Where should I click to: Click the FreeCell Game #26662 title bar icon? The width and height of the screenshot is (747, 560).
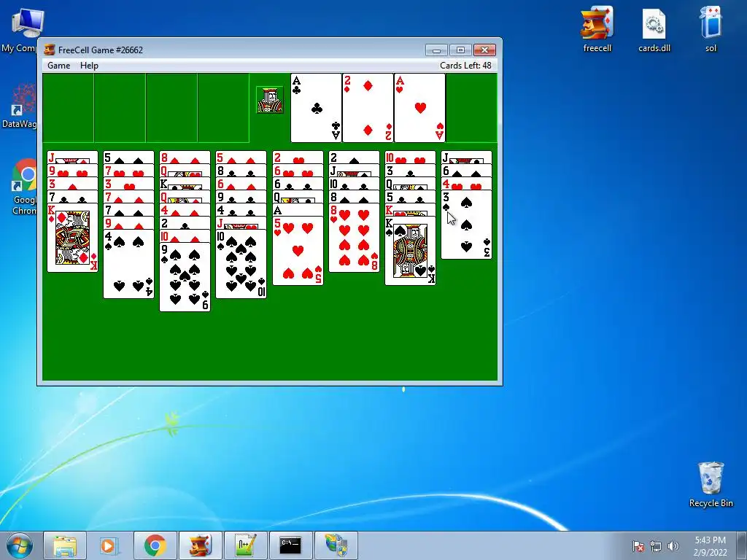point(49,50)
